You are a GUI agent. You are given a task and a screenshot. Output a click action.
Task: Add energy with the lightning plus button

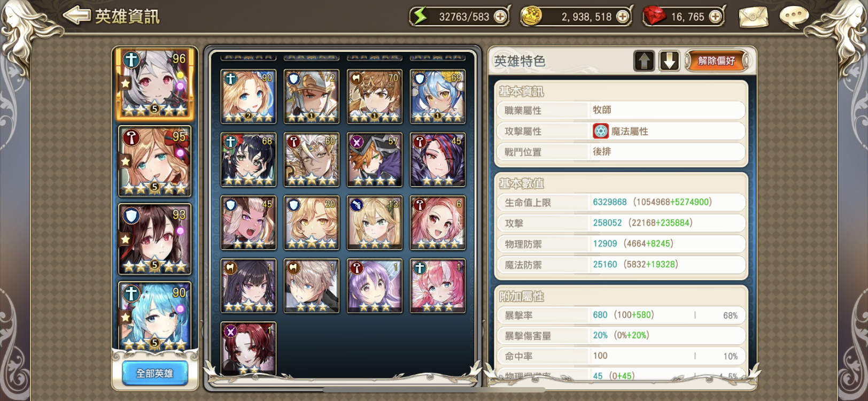click(500, 17)
